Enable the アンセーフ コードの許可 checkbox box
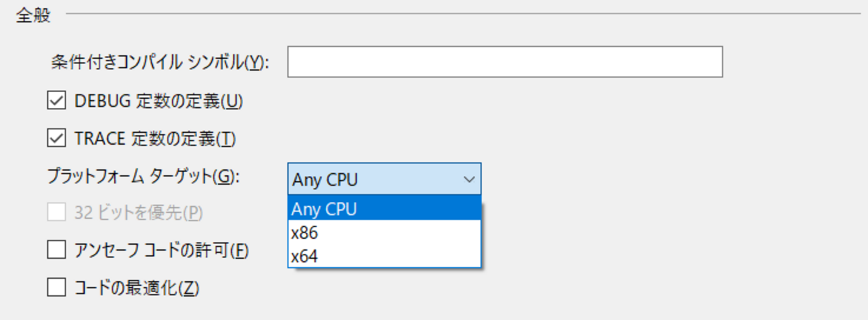This screenshot has height=320, width=868. coord(57,250)
